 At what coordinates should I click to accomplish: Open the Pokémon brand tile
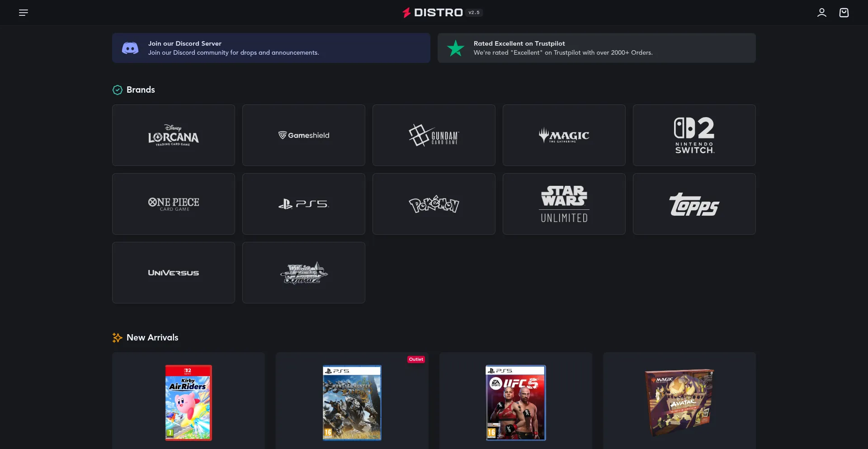(x=434, y=204)
